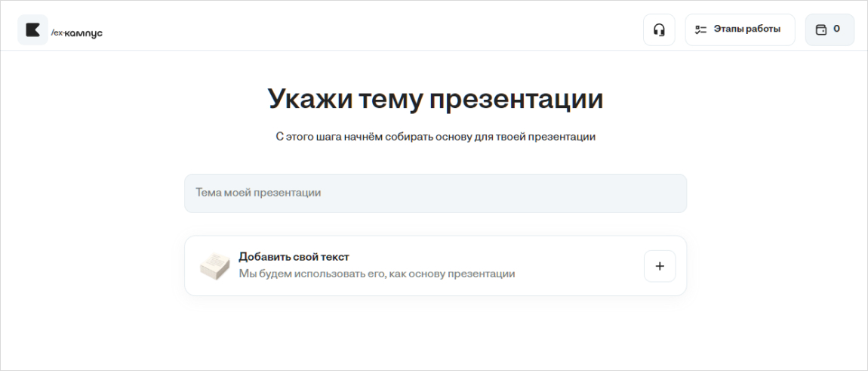Click the word работы in the header button
Screen dimensions: 868x371
[763, 29]
